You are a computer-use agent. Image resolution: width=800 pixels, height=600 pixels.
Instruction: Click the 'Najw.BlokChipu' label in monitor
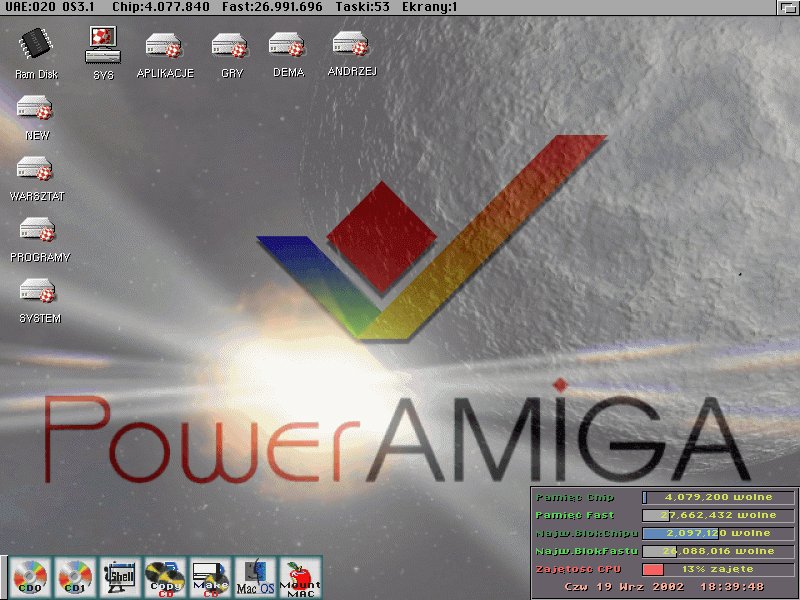pyautogui.click(x=587, y=534)
